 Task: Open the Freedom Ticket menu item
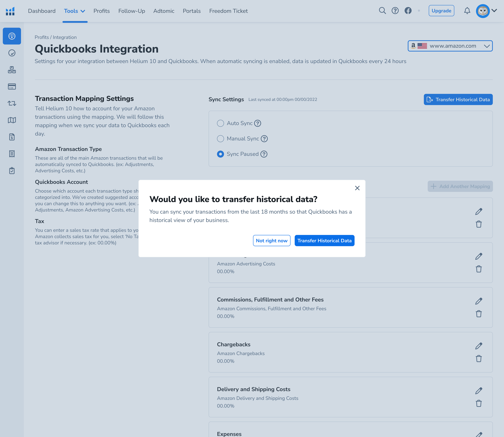(x=228, y=11)
